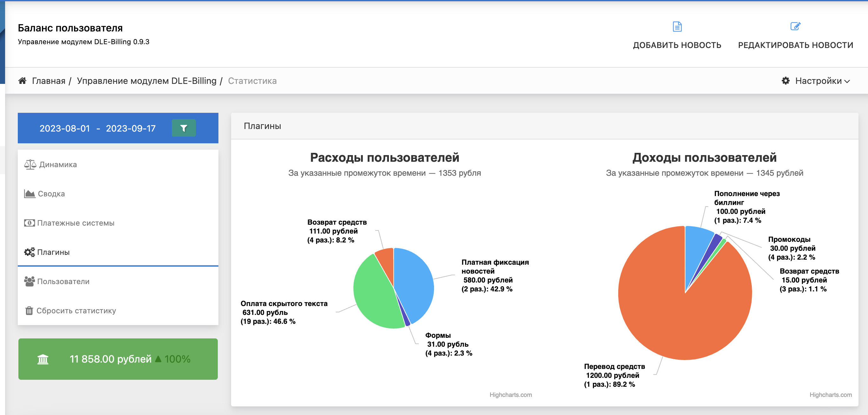Click the Пополнение через биллинг label
The width and height of the screenshot is (868, 415).
[x=747, y=207]
